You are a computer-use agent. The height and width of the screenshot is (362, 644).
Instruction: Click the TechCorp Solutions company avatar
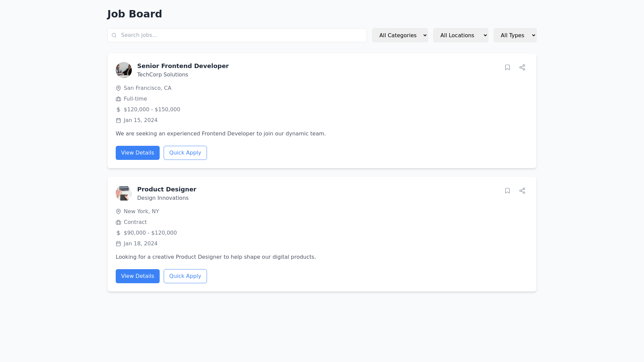(x=124, y=70)
